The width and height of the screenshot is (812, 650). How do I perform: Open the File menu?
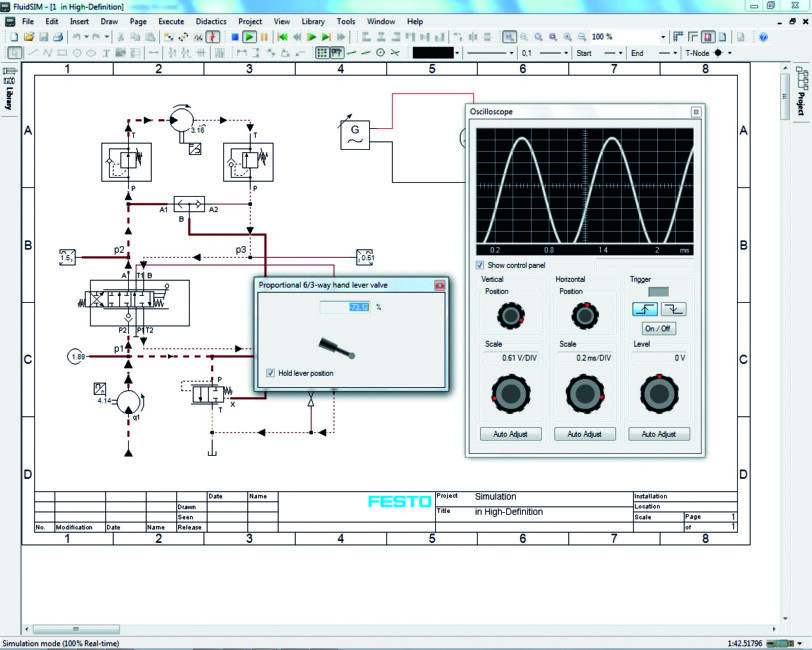point(28,21)
